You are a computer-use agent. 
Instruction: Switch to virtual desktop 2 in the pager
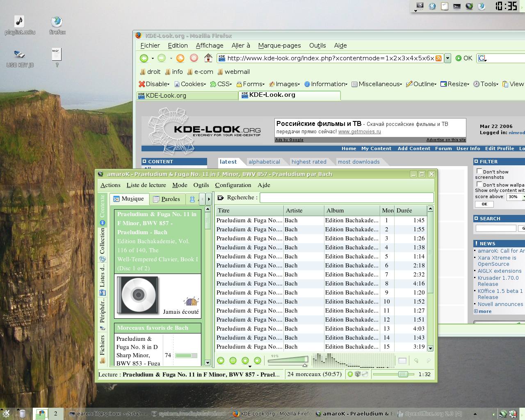pos(55,413)
